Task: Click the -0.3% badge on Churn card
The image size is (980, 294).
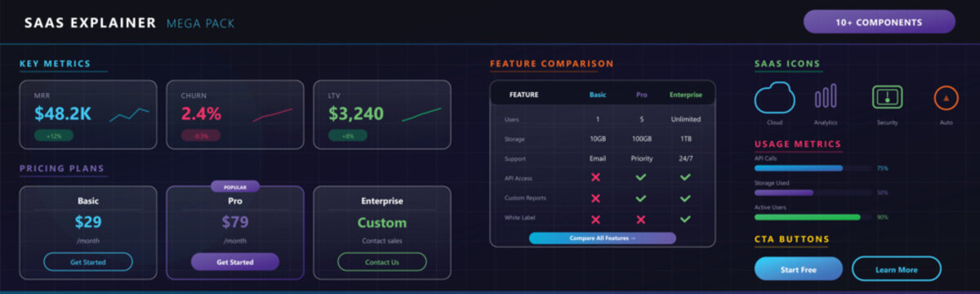Action: [200, 136]
